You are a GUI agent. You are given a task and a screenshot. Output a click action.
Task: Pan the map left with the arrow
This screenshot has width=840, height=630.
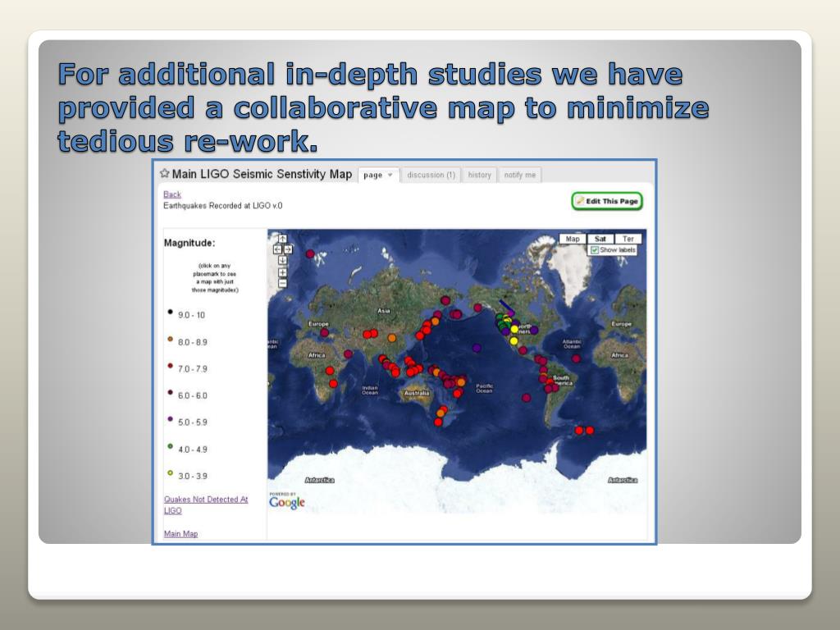tap(277, 249)
